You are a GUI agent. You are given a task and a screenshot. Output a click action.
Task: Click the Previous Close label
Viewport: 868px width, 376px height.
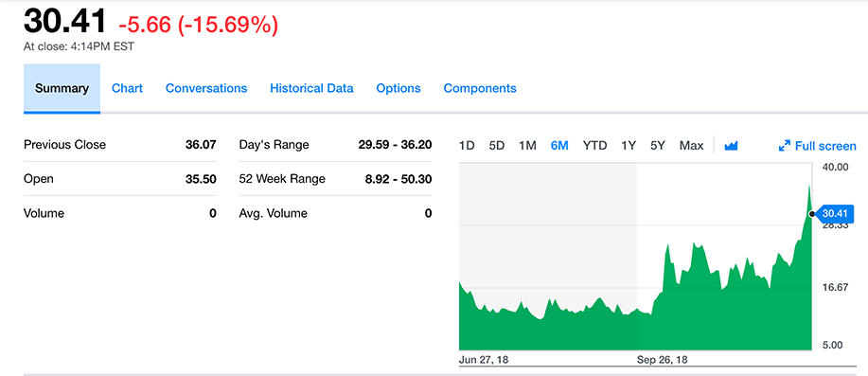64,145
